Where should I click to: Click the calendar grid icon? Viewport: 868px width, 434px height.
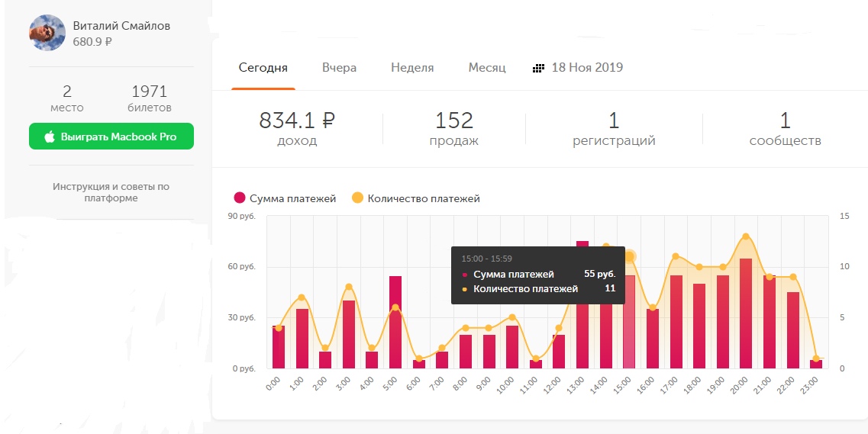[538, 68]
